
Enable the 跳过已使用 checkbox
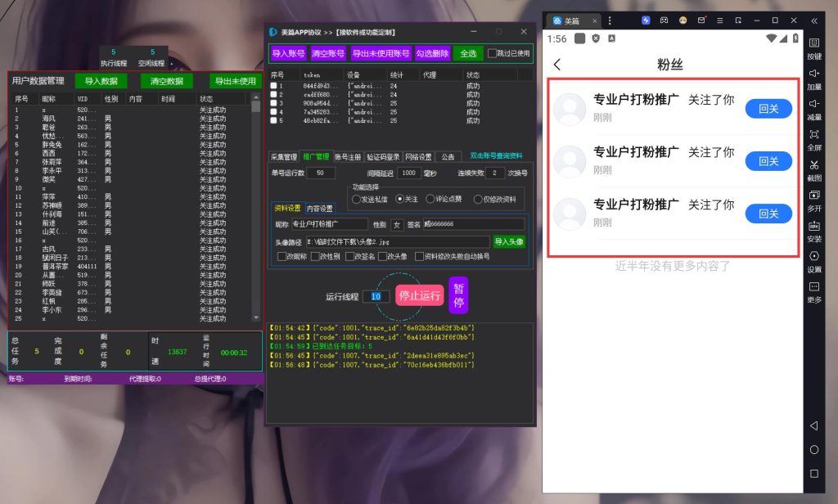(492, 53)
